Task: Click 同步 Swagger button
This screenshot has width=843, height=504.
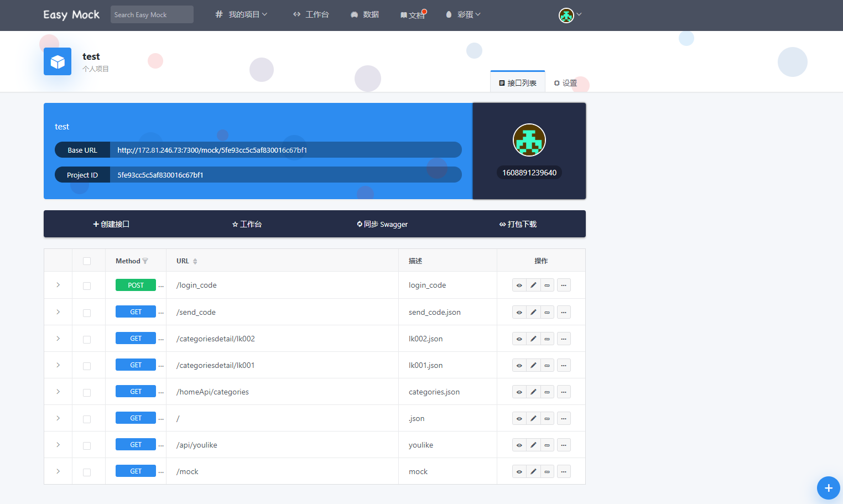Action: (x=382, y=224)
